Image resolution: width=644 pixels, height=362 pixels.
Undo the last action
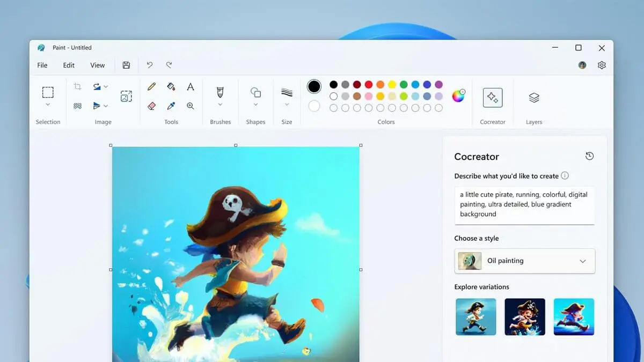tap(150, 64)
